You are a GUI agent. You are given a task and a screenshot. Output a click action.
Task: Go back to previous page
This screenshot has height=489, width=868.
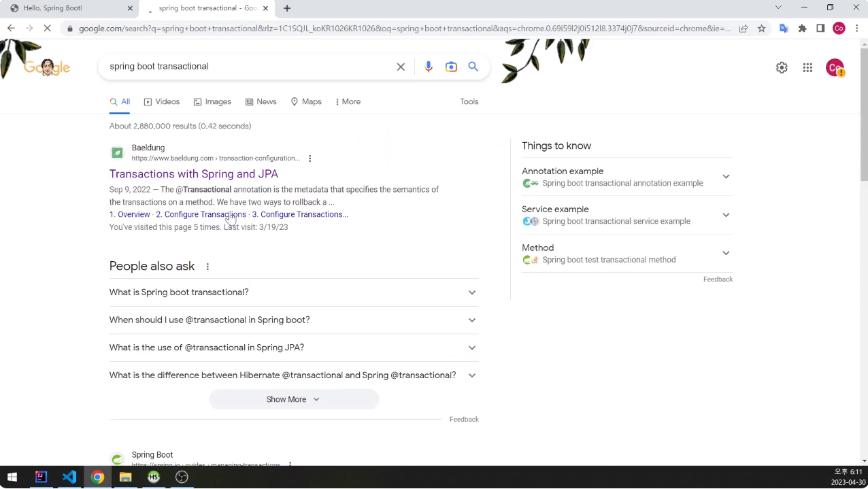point(11,28)
